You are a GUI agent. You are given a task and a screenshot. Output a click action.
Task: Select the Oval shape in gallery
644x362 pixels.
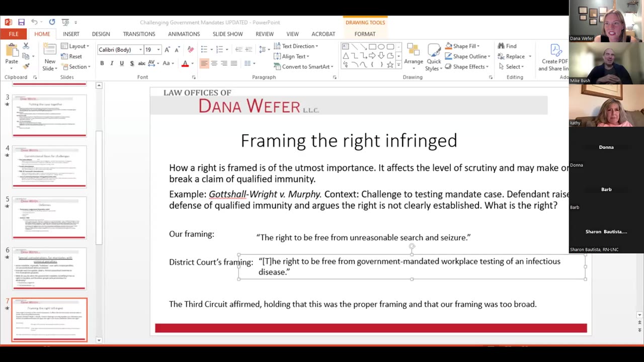(381, 47)
